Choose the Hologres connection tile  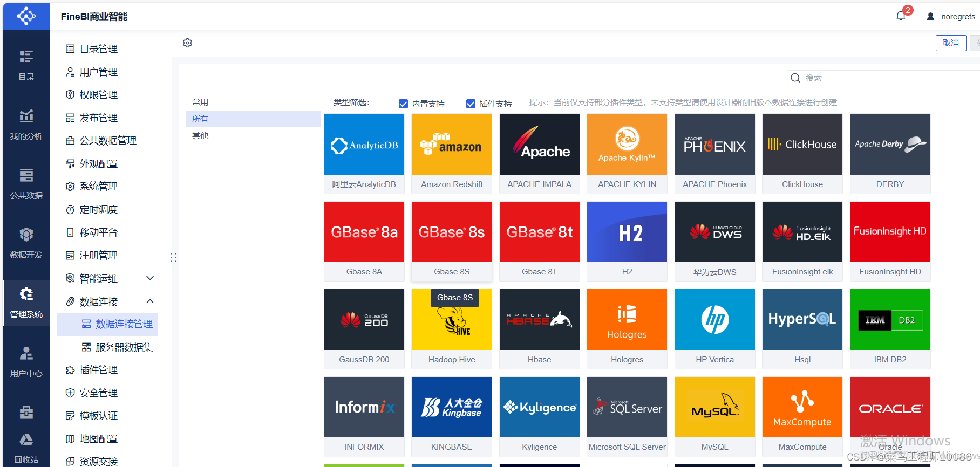point(627,329)
